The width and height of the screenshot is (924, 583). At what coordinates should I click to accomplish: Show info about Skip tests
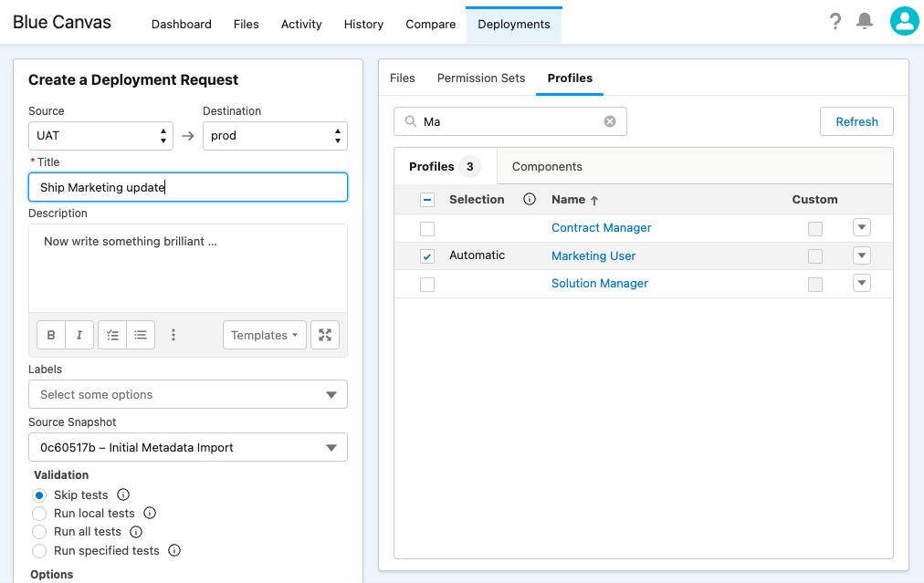click(x=123, y=495)
